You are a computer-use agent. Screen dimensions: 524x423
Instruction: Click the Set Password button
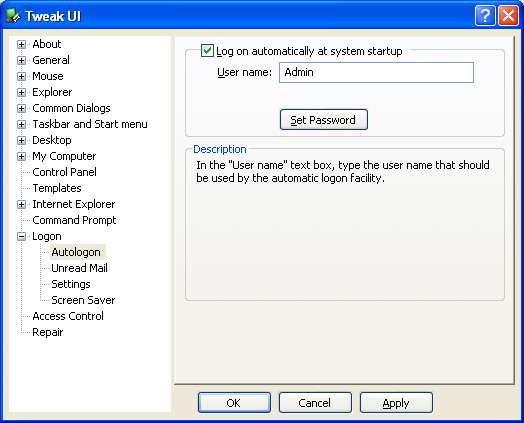(323, 120)
